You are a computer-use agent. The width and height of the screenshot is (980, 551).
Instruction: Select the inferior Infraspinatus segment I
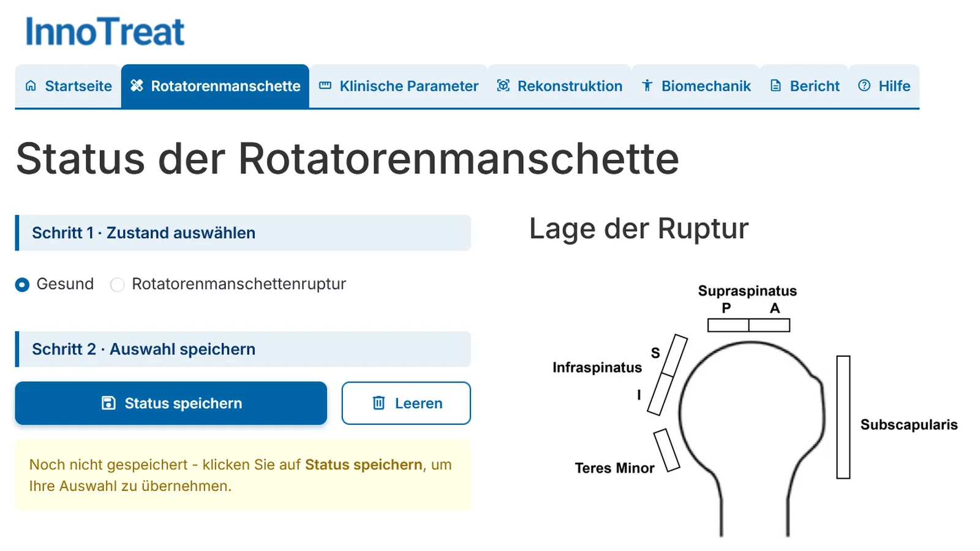[x=660, y=395]
